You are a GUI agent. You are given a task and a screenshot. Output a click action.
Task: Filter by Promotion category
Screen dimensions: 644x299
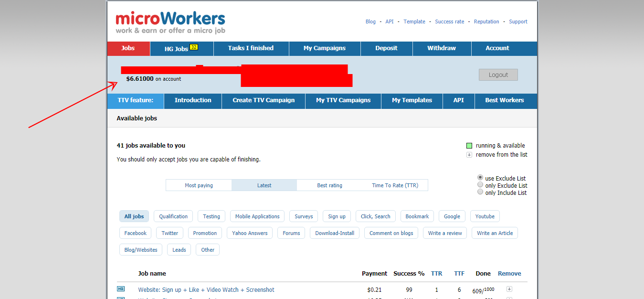pyautogui.click(x=205, y=233)
